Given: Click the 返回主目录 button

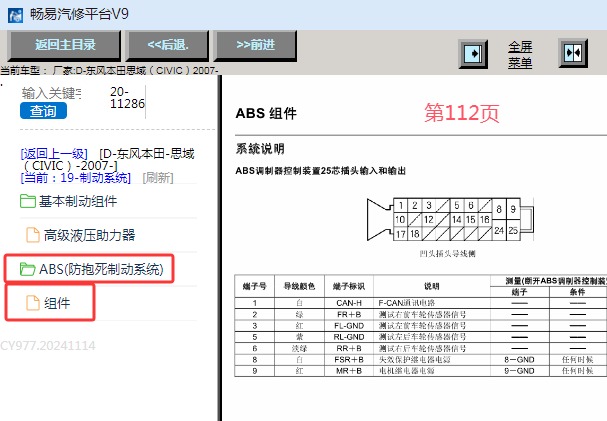Looking at the screenshot, I should (x=64, y=45).
